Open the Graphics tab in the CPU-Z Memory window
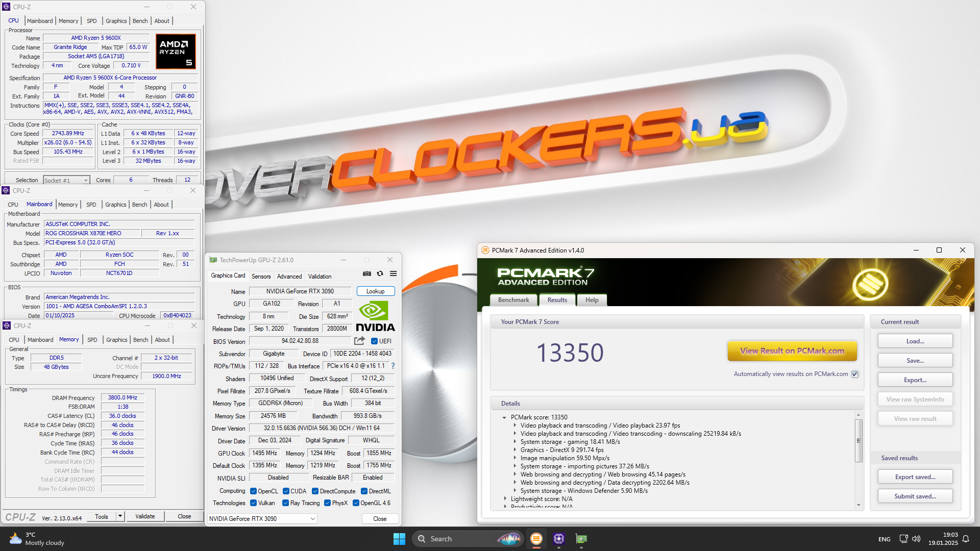 117,340
